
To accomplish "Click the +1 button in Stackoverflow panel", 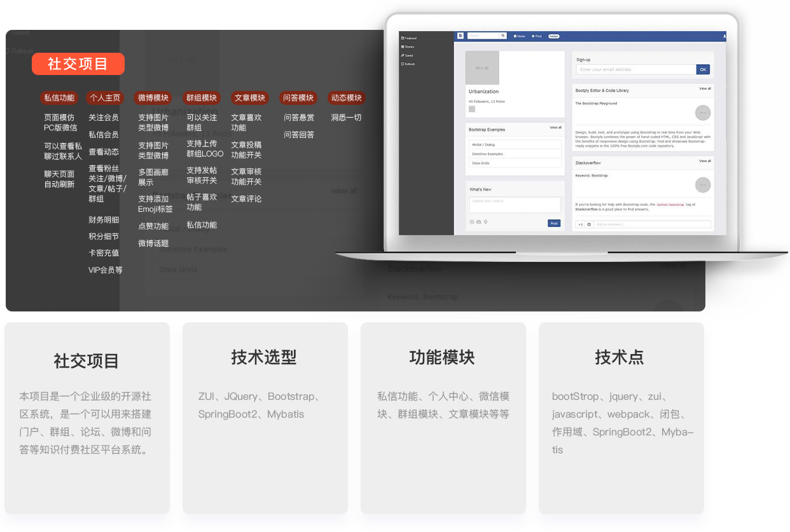I will click(x=580, y=224).
